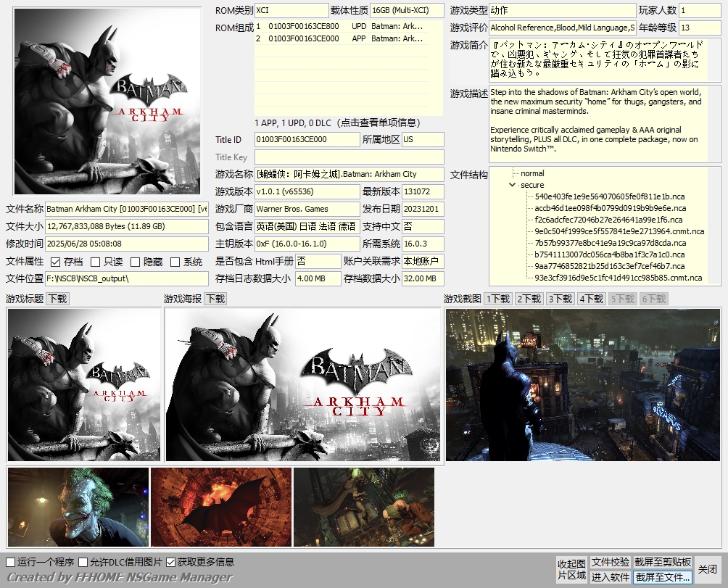
Task: Download screenshot with 3下載 button
Action: tap(561, 299)
